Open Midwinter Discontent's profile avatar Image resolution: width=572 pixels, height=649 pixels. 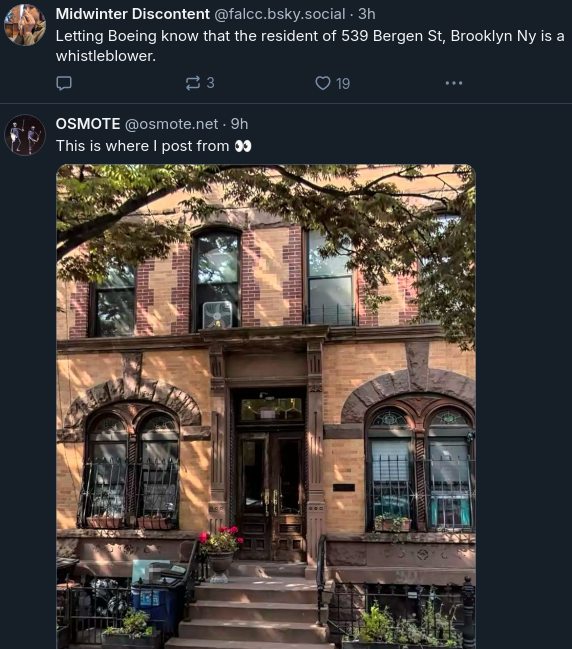25,25
